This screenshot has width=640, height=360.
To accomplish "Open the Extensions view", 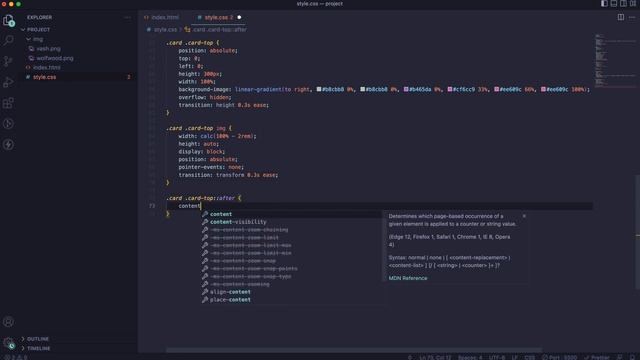I will coord(8,103).
